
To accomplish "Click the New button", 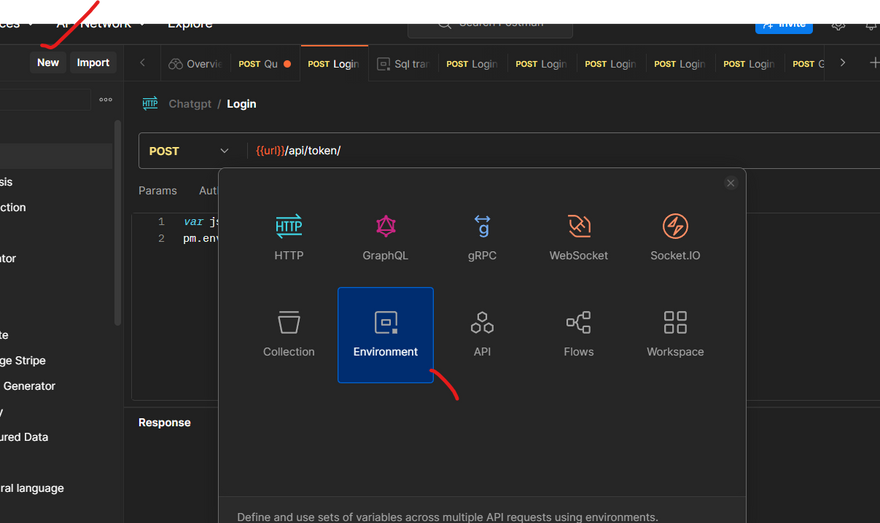I will 48,62.
